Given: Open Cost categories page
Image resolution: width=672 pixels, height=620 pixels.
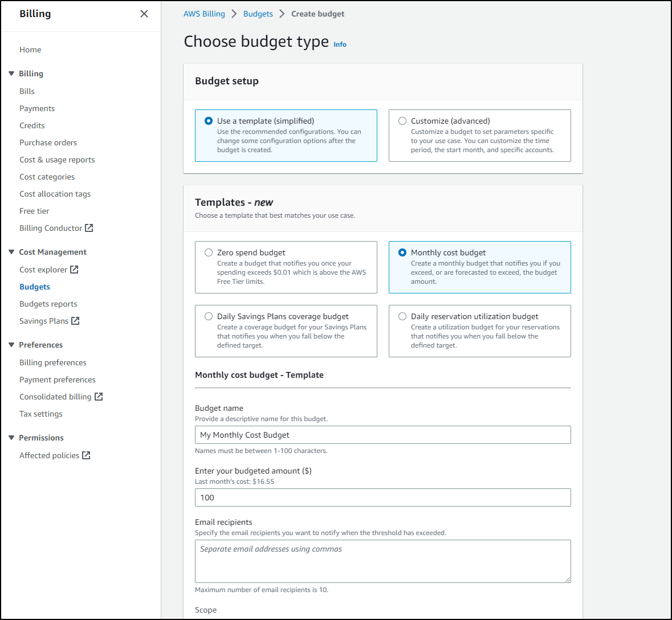Looking at the screenshot, I should 47,177.
